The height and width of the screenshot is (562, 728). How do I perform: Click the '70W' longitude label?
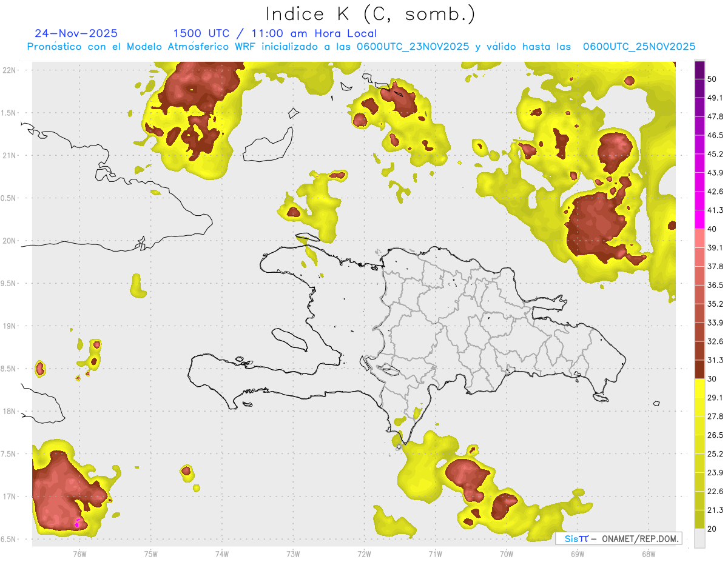coord(506,554)
